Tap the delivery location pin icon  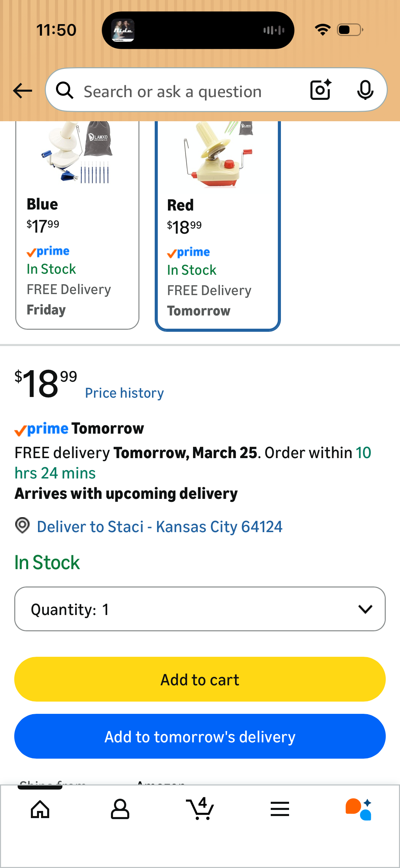pos(22,525)
